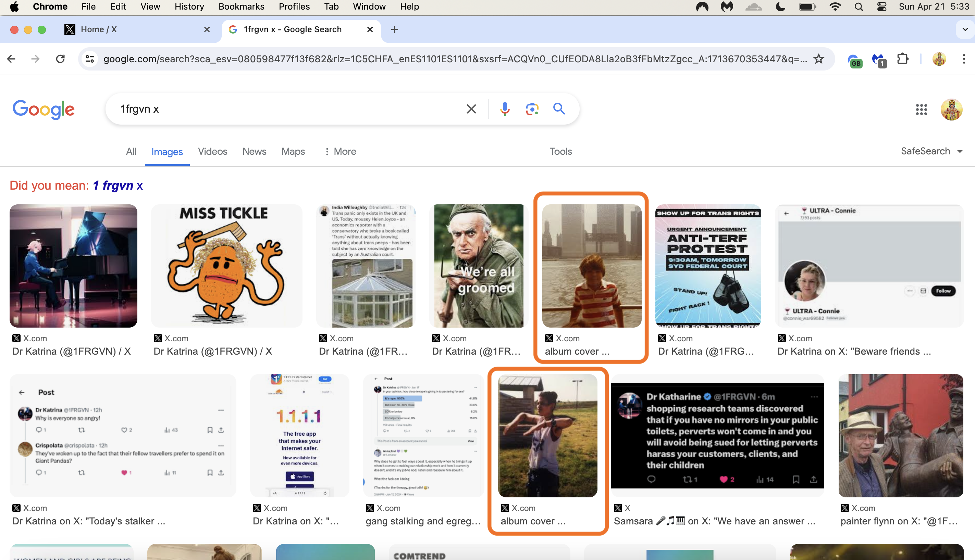The height and width of the screenshot is (560, 975).
Task: Open the ULTRA - Connie profile thumbnail
Action: coord(869,266)
